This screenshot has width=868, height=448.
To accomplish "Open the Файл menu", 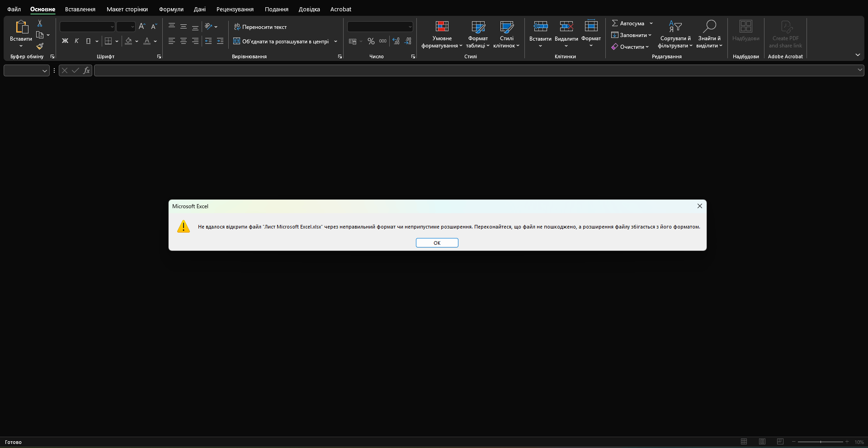I will pyautogui.click(x=14, y=9).
